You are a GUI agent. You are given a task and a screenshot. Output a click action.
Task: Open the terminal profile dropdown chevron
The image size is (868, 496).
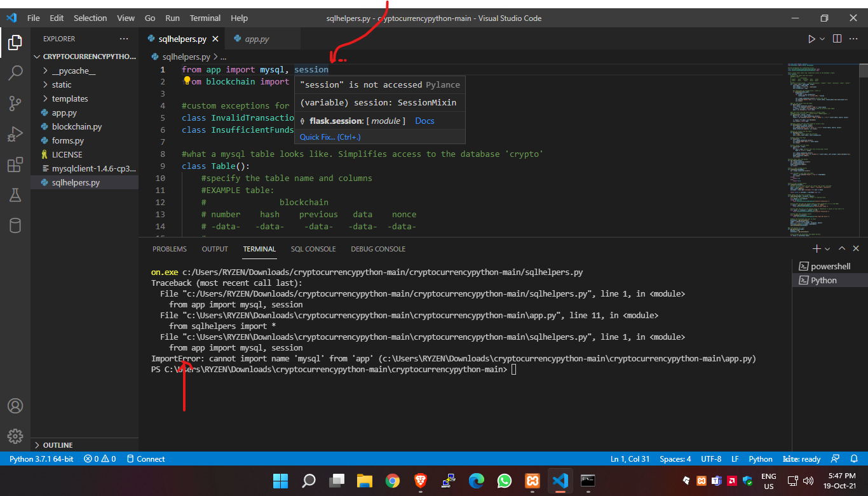(827, 248)
